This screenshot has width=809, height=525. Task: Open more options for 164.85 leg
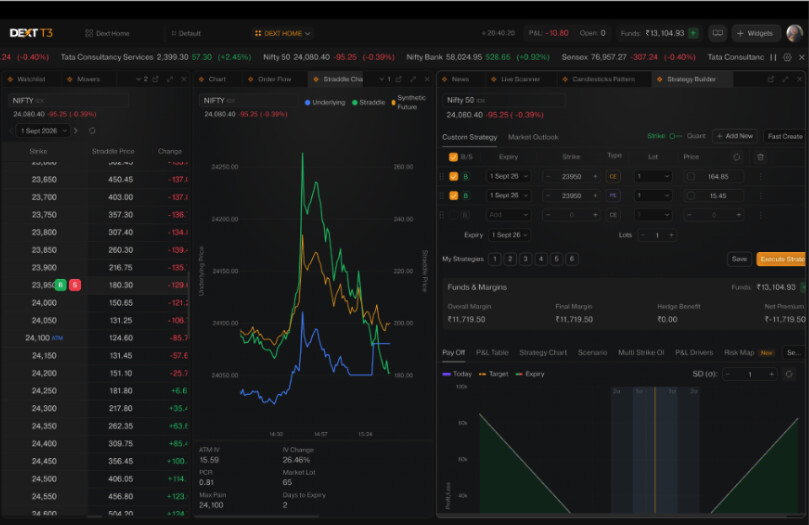click(x=761, y=176)
